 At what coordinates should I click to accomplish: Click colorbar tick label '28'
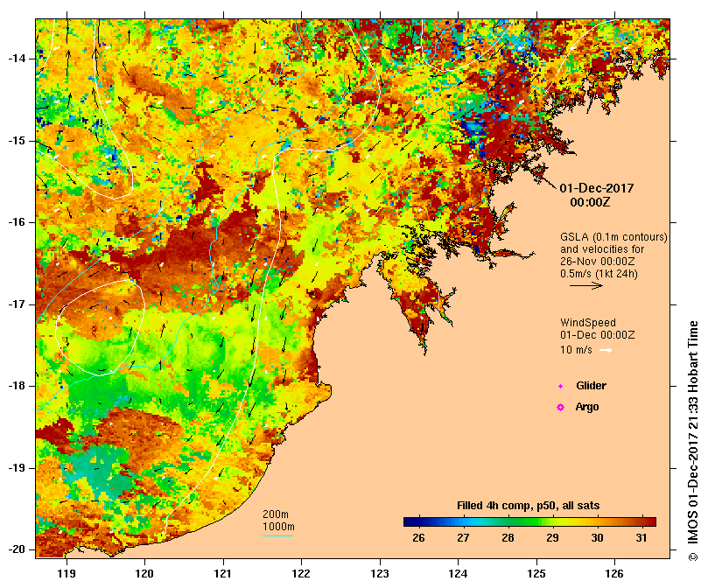[x=508, y=538]
